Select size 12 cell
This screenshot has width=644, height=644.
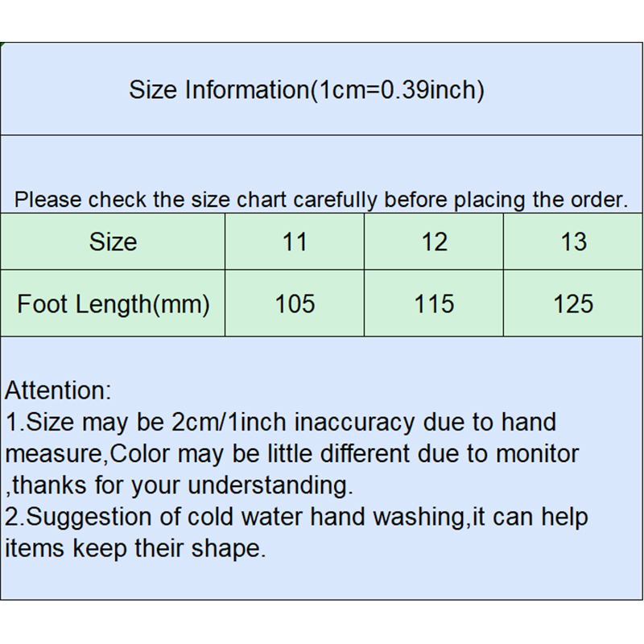434,242
